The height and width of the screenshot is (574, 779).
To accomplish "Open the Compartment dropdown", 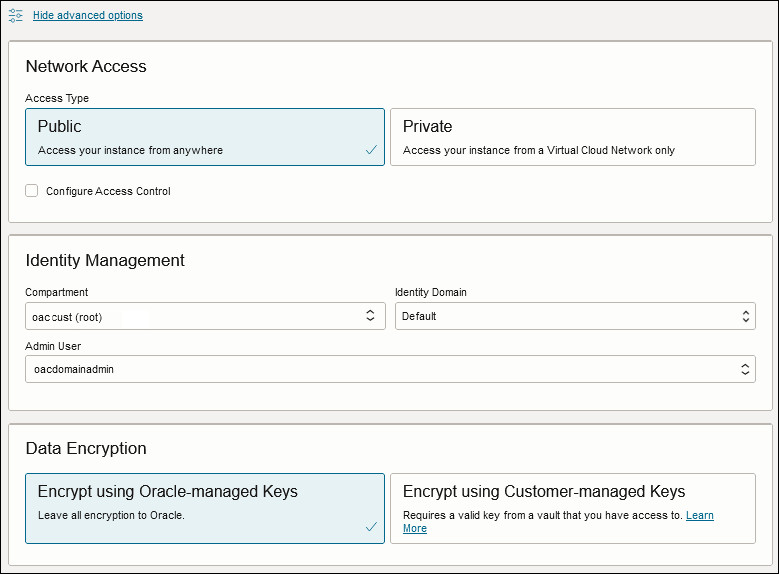I will pyautogui.click(x=204, y=316).
